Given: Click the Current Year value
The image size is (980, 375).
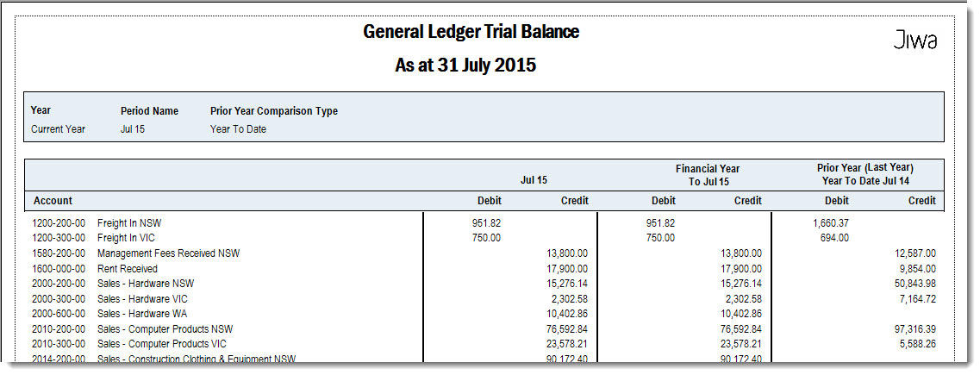Looking at the screenshot, I should [x=58, y=129].
